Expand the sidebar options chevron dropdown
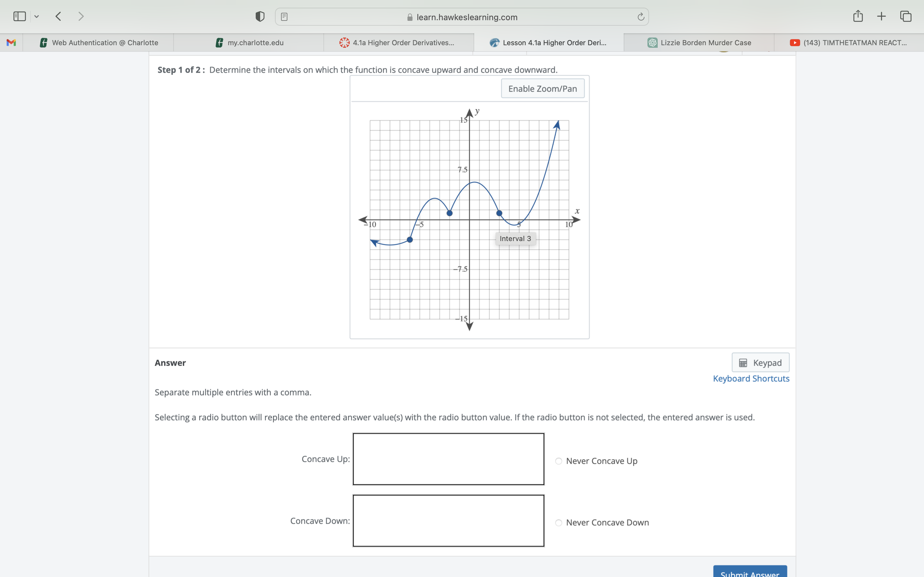Viewport: 924px width, 577px height. point(37,16)
